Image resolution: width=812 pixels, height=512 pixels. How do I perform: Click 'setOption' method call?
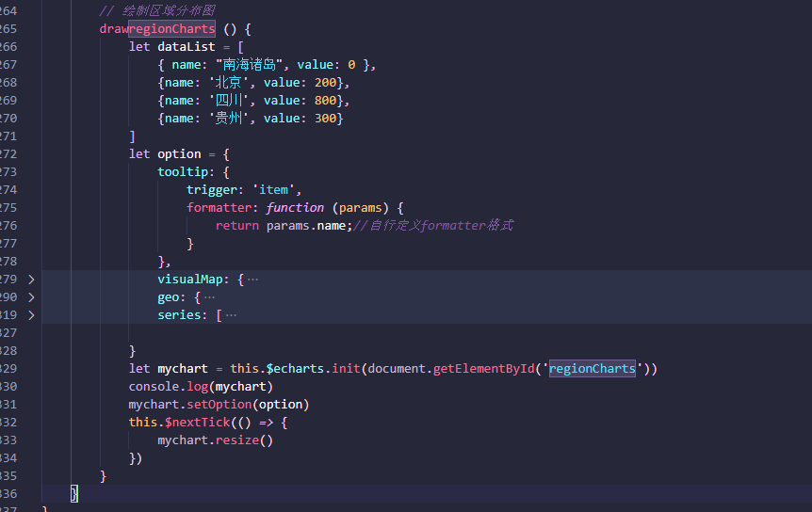[219, 405]
